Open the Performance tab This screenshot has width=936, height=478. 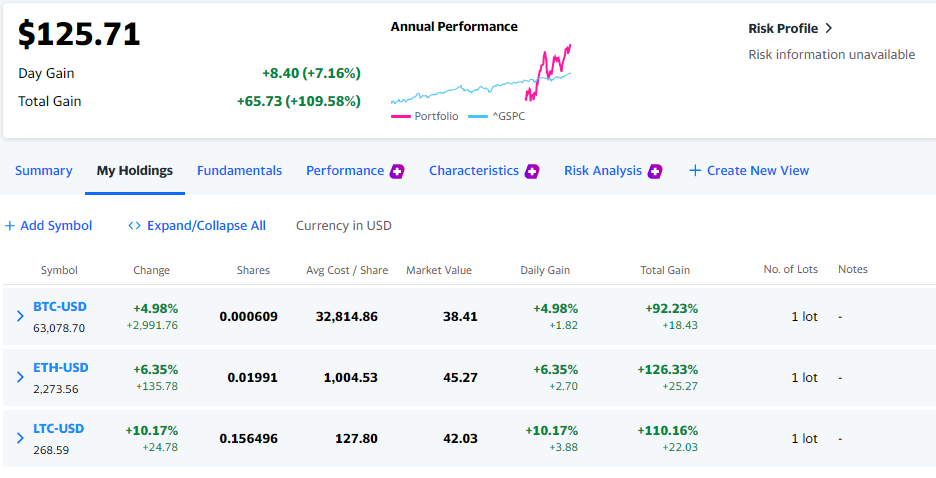pyautogui.click(x=345, y=171)
